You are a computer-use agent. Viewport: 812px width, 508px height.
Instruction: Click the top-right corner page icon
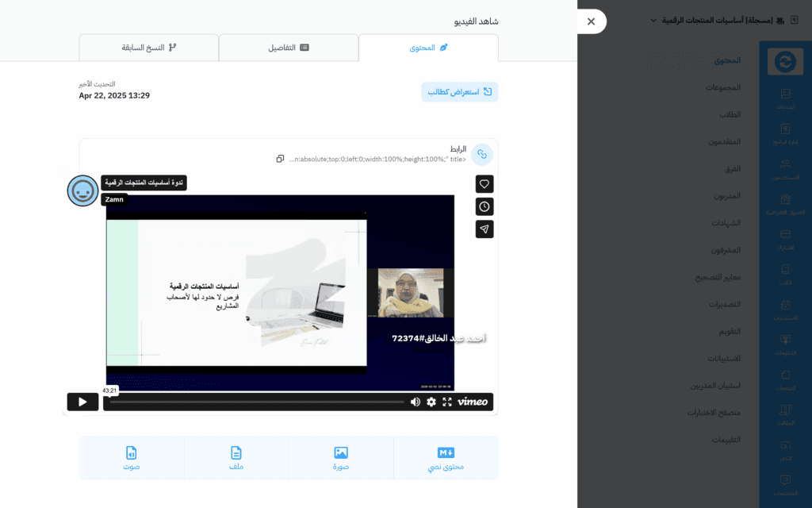point(795,20)
